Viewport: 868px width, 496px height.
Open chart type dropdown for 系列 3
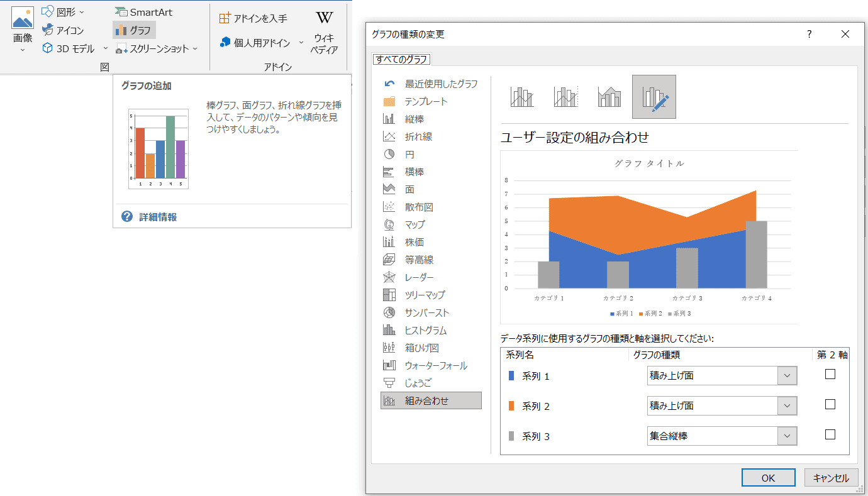(x=787, y=436)
